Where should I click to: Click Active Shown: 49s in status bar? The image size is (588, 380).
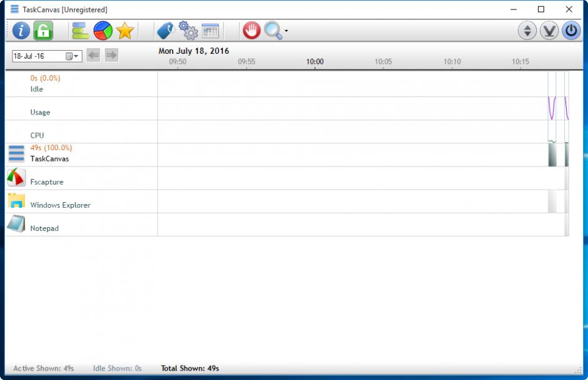[x=44, y=368]
